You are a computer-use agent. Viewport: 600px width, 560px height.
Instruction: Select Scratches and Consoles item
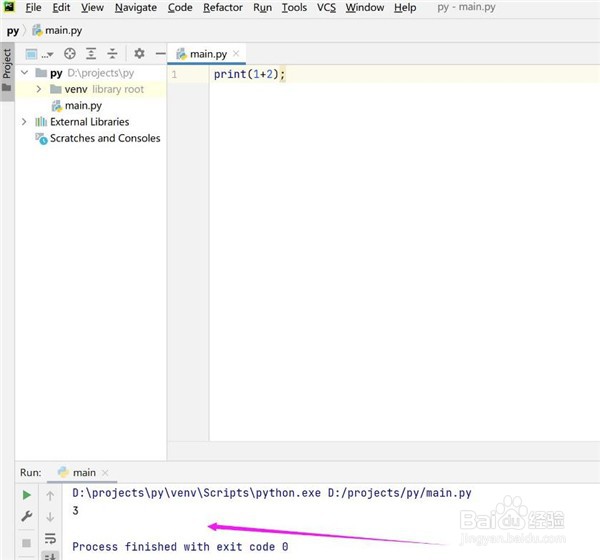pyautogui.click(x=98, y=138)
